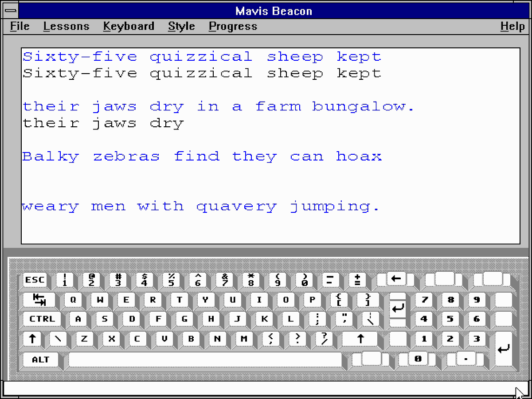Click the numeric keypad 3 key

477,339
